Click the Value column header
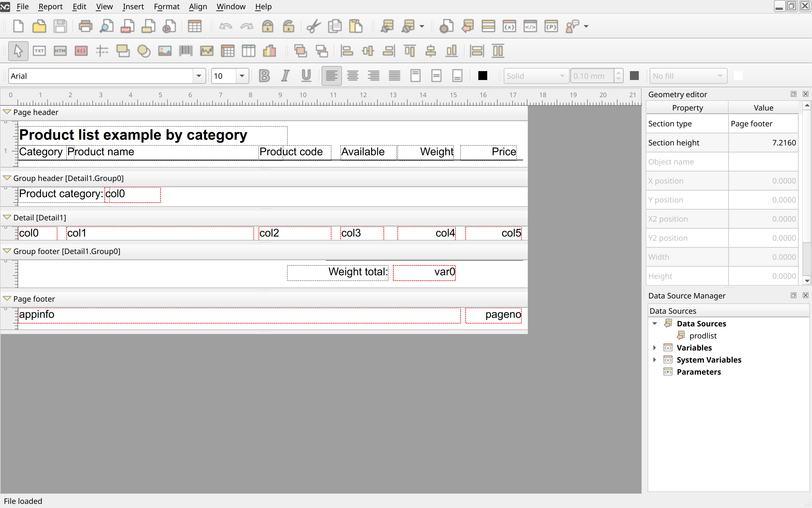 point(763,108)
